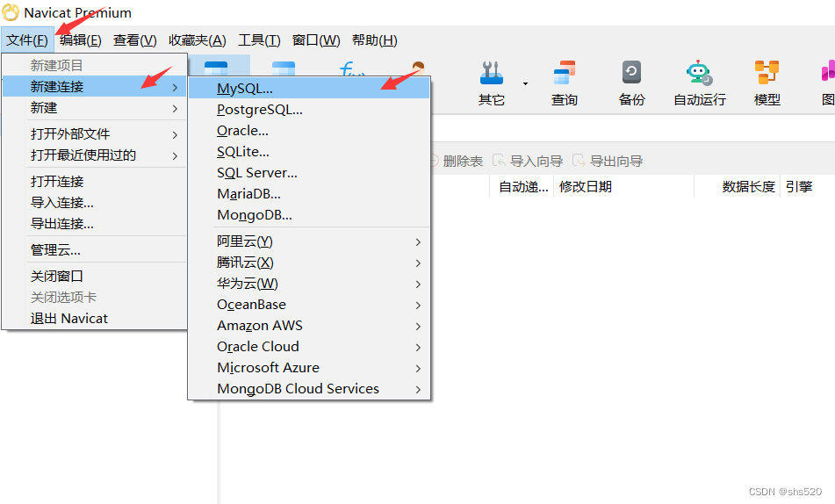Click the Navicat Premium logo icon
The image size is (835, 504).
[x=11, y=12]
